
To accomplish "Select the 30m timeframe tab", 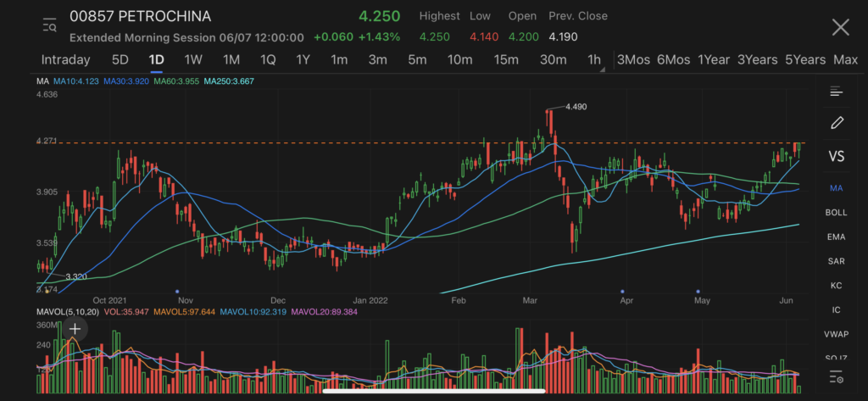I will pyautogui.click(x=553, y=60).
